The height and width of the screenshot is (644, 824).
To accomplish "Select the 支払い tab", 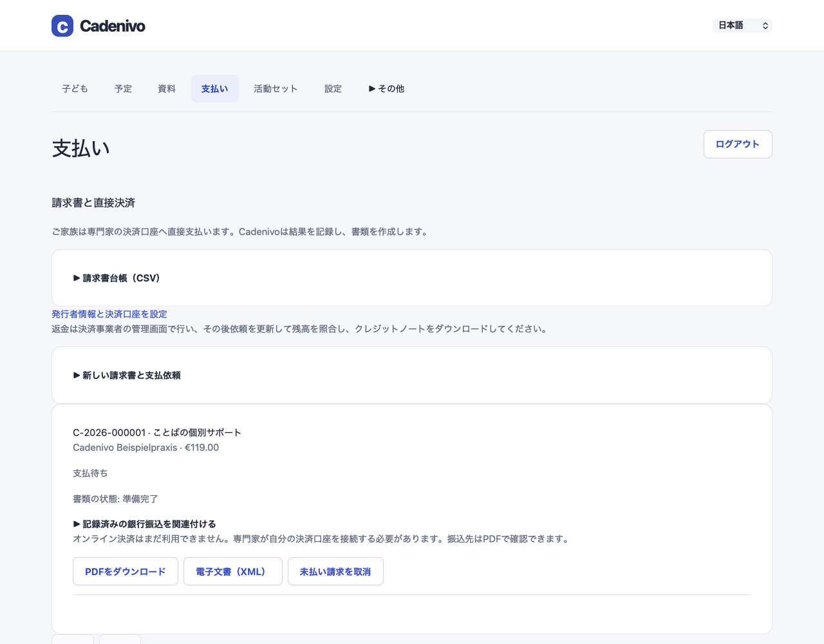I will point(215,89).
